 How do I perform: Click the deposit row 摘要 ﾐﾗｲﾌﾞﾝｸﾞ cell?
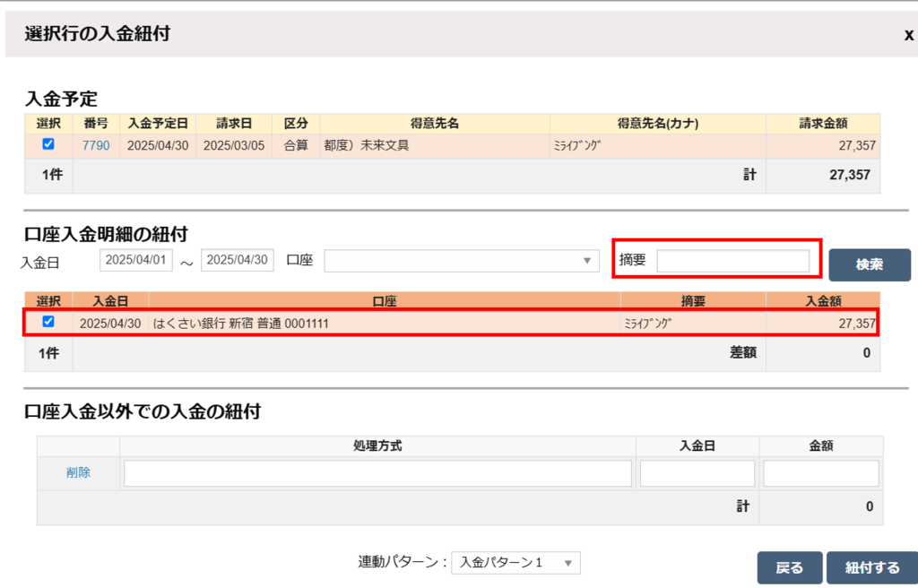click(693, 324)
